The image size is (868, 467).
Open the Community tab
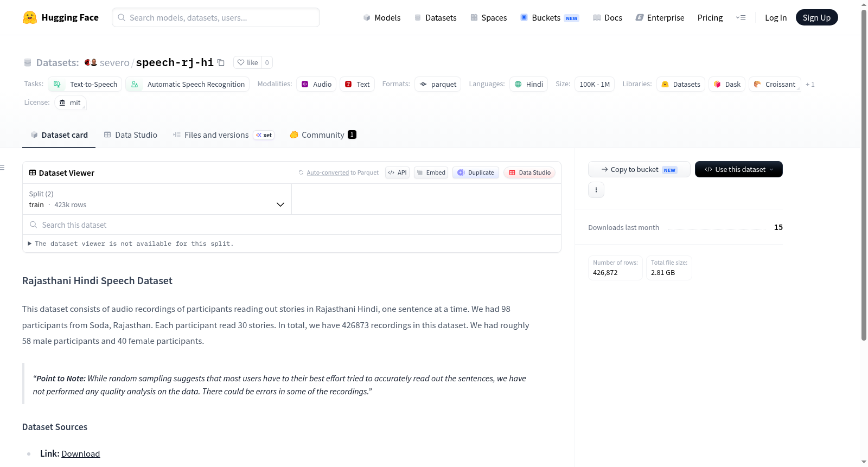tap(323, 135)
